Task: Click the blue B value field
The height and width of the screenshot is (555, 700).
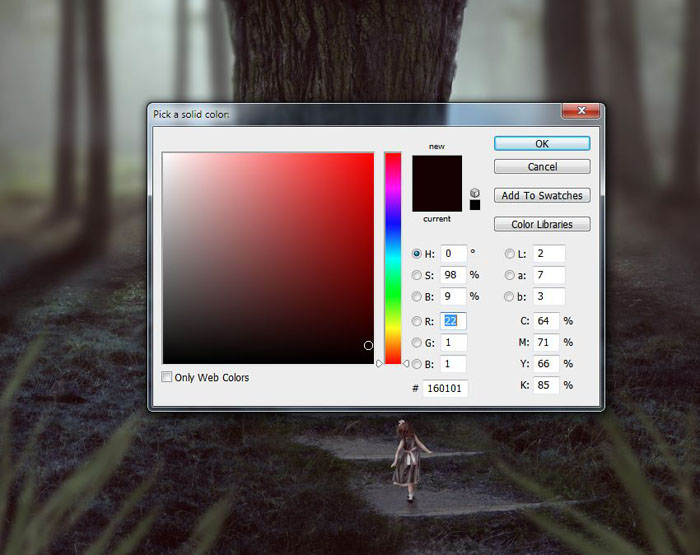Action: pyautogui.click(x=454, y=364)
